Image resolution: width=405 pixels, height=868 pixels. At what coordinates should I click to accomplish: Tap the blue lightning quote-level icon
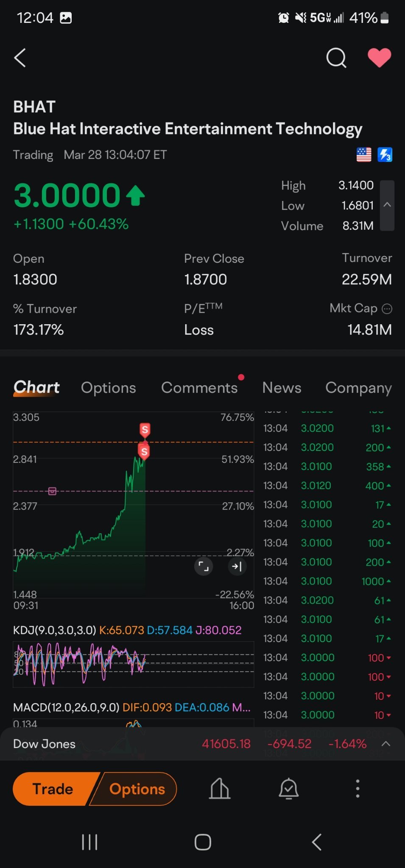(385, 155)
